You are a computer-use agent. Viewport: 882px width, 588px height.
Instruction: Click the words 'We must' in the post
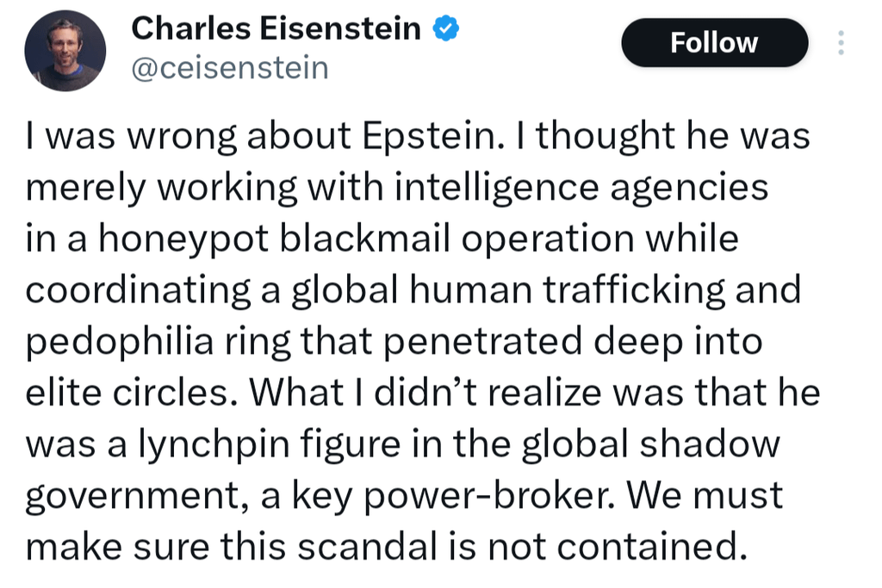(705, 495)
